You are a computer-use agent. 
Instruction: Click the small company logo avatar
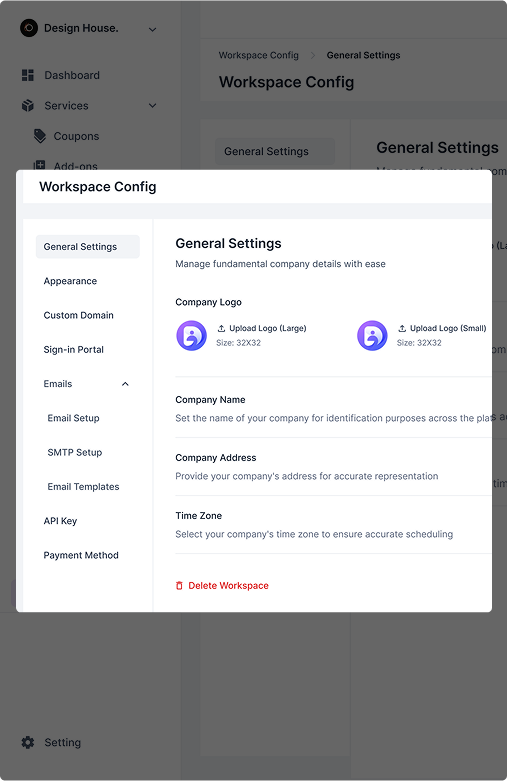pos(372,336)
